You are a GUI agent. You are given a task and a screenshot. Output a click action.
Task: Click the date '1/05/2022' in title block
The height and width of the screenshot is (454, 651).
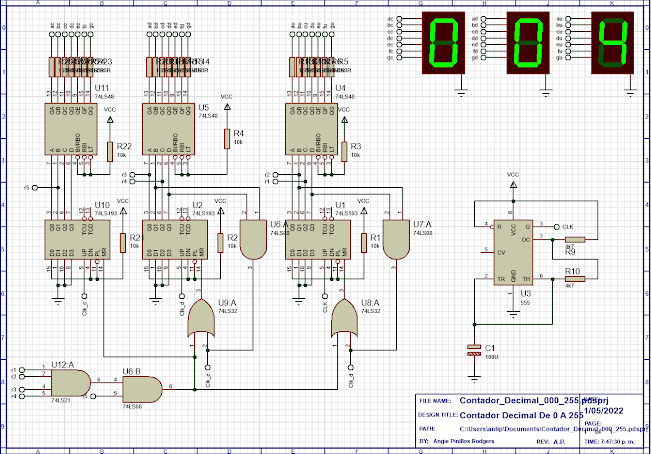603,411
